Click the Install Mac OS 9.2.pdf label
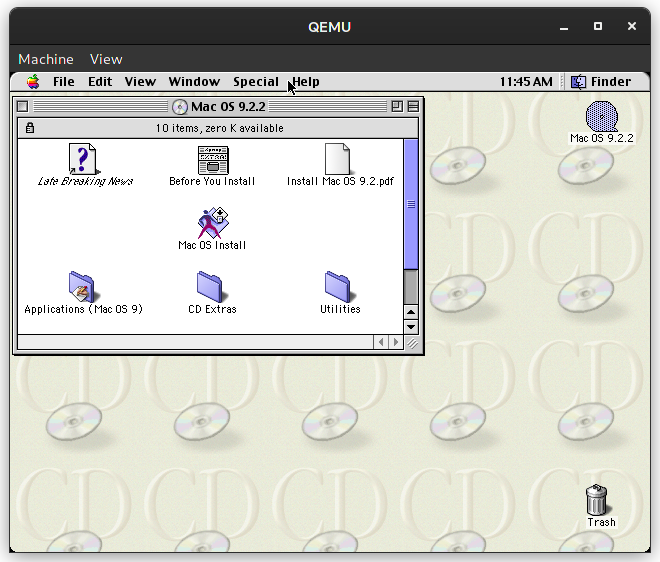Image resolution: width=660 pixels, height=562 pixels. 340,181
